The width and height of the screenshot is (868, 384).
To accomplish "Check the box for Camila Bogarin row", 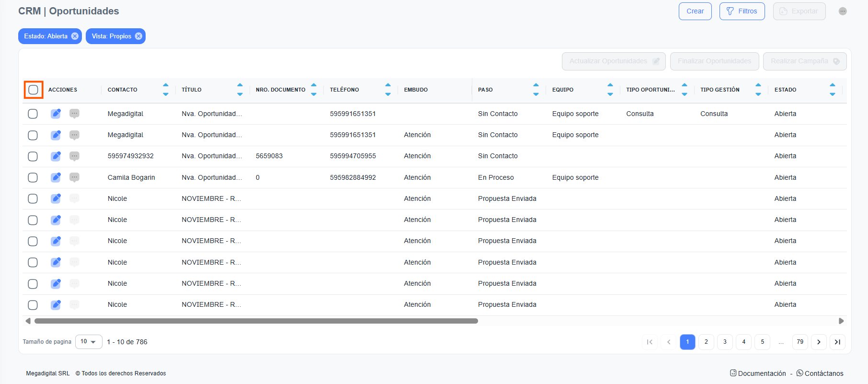I will click(x=33, y=177).
